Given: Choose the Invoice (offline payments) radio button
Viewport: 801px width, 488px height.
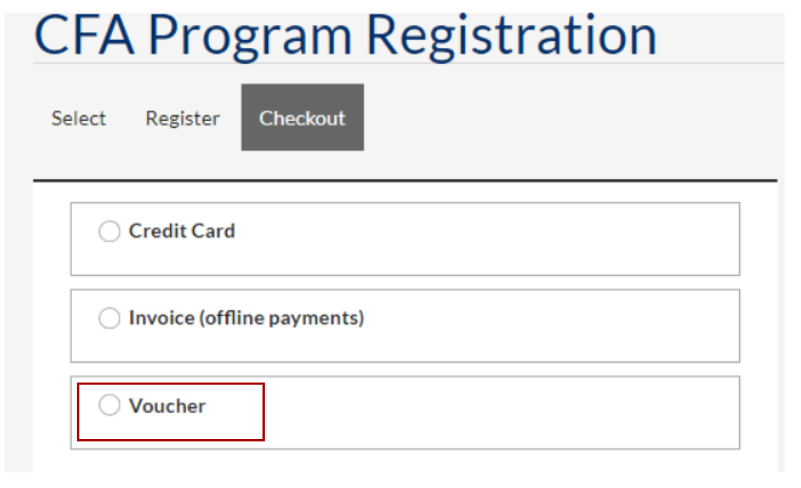Looking at the screenshot, I should 109,319.
